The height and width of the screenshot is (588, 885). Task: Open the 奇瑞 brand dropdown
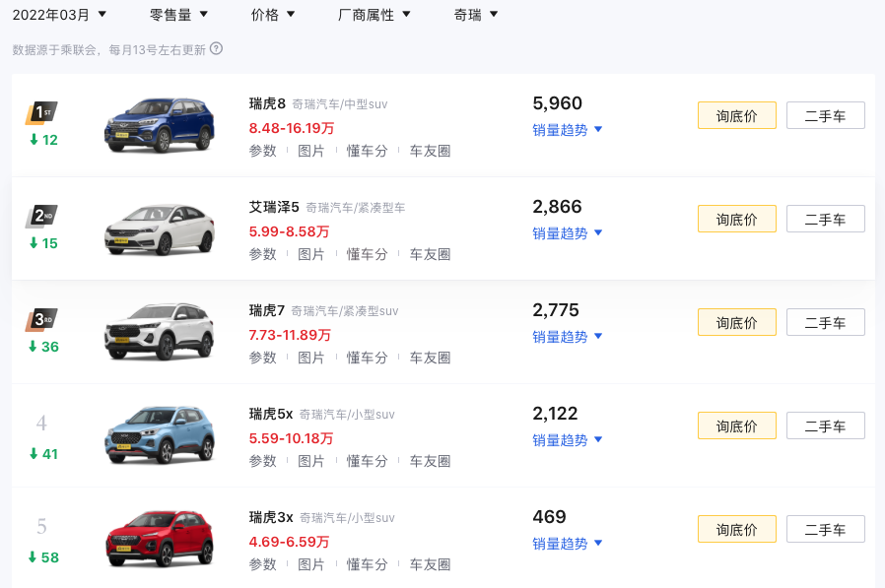476,15
